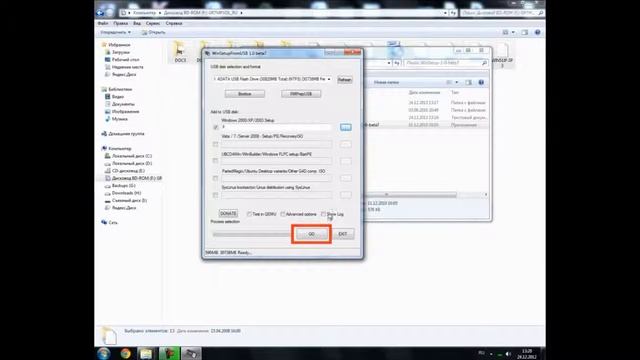Click preview pane icon in main Explorer toolbar
The height and width of the screenshot is (360, 640).
(x=525, y=32)
